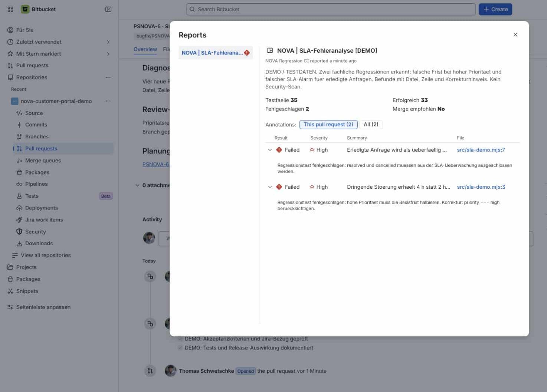This screenshot has height=392, width=547.
Task: Open nova-customer-portal-demo more options menu
Action: (108, 101)
